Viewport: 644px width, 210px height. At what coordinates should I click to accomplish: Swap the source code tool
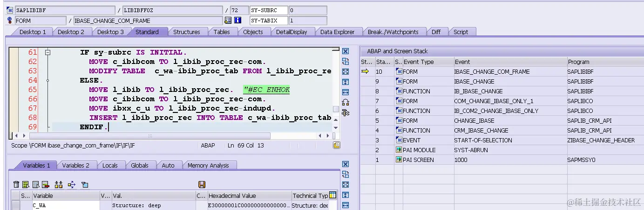point(346,61)
